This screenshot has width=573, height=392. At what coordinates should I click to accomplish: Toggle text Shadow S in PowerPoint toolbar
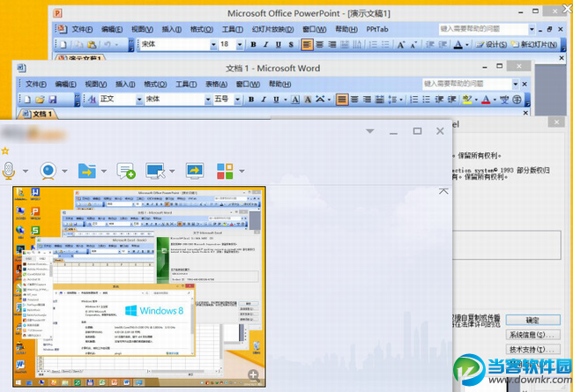point(291,45)
